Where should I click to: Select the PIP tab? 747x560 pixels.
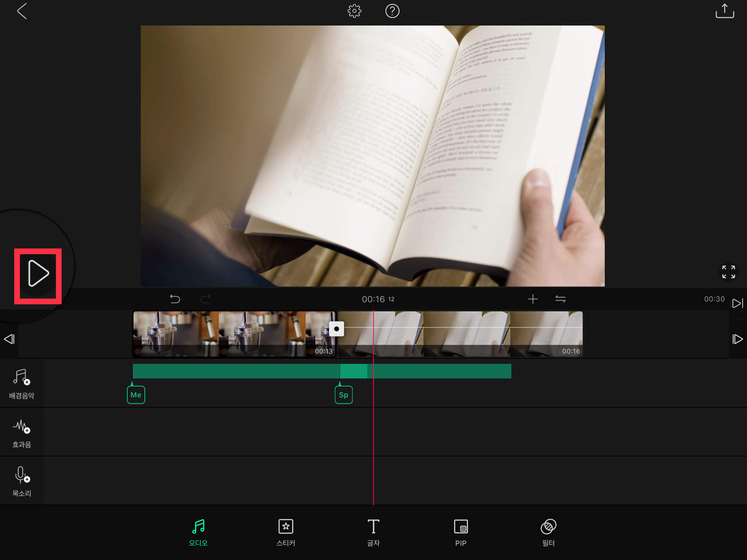[461, 532]
